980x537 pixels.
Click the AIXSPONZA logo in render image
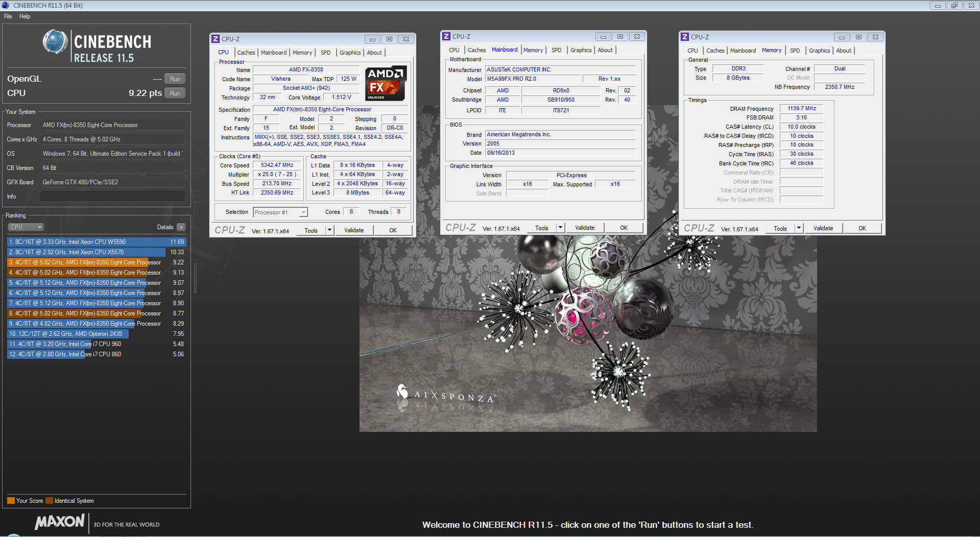(x=446, y=394)
